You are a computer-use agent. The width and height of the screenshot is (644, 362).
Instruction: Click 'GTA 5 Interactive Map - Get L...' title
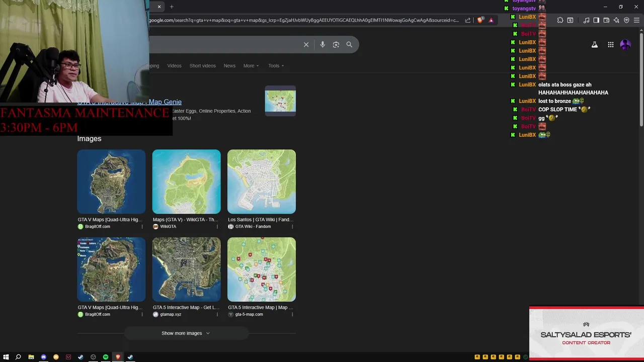pos(186,308)
